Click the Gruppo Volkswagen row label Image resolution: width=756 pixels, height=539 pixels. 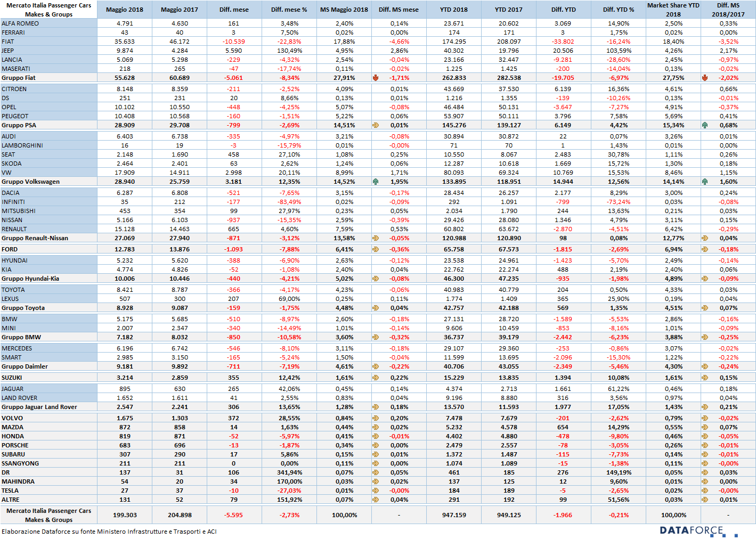[x=31, y=182]
